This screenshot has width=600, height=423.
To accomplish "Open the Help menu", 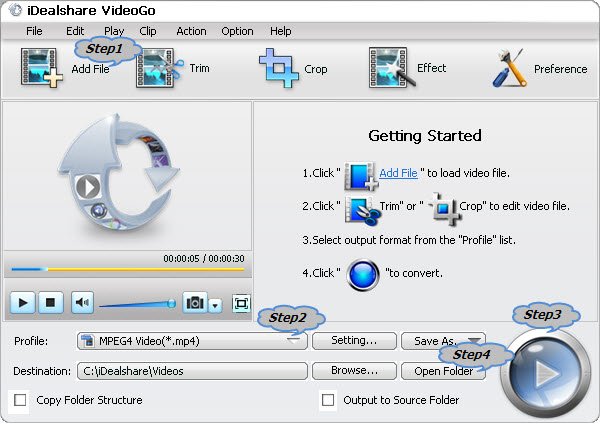I will [x=280, y=31].
